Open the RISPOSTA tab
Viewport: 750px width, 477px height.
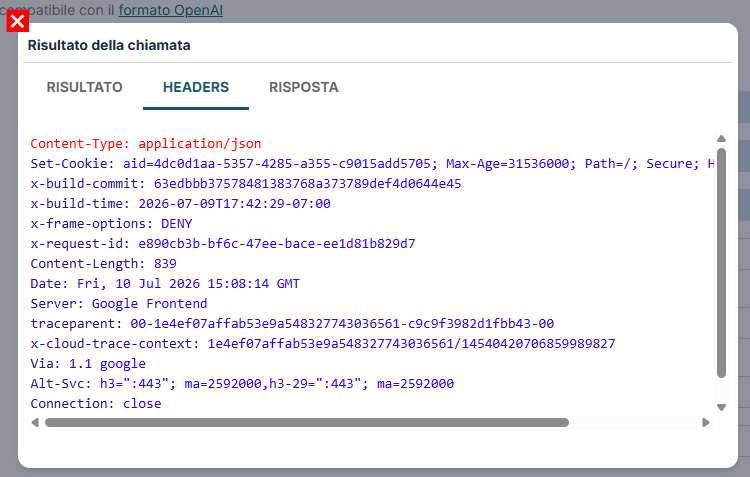click(x=304, y=87)
